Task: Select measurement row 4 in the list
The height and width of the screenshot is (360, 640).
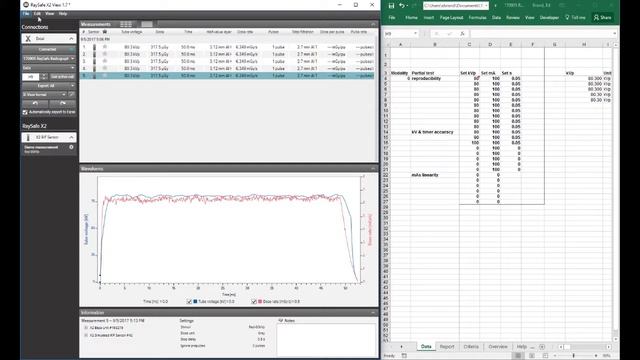Action: [227, 69]
